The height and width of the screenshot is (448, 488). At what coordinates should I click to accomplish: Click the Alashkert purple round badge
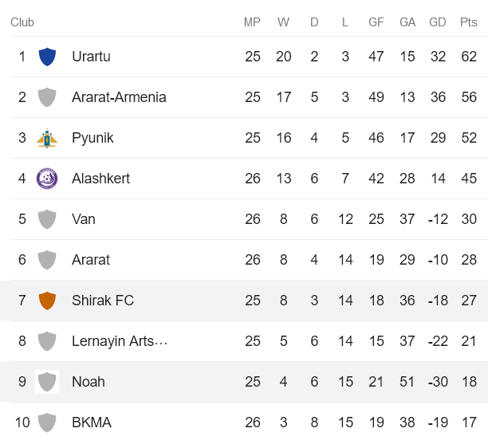point(47,179)
